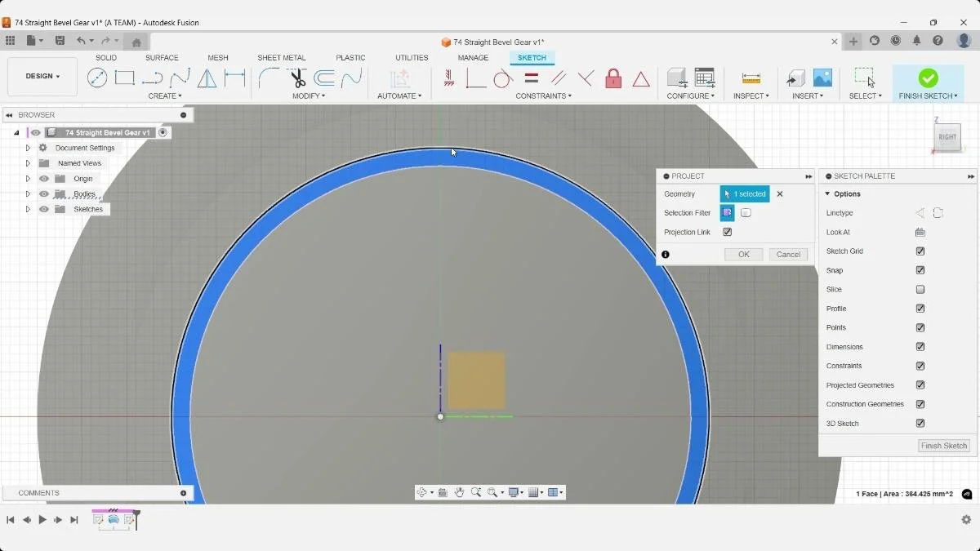The image size is (980, 551).
Task: Apply the Perpendicular constraint
Action: tap(586, 78)
